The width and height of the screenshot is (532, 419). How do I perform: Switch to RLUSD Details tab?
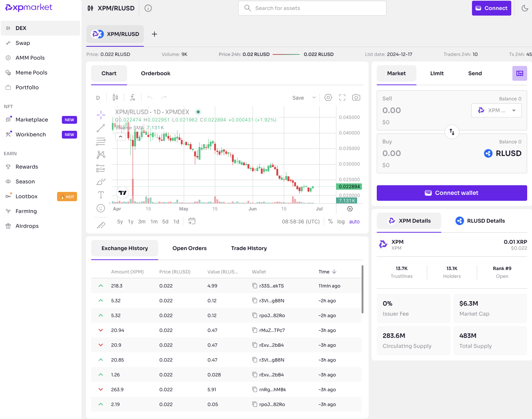(x=480, y=221)
